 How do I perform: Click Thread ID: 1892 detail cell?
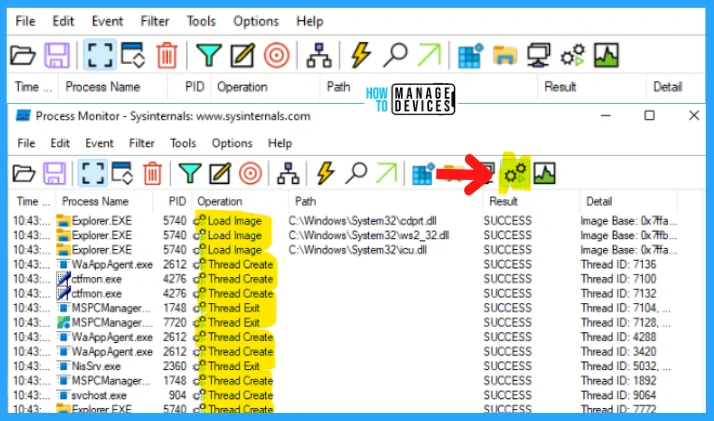pyautogui.click(x=618, y=380)
